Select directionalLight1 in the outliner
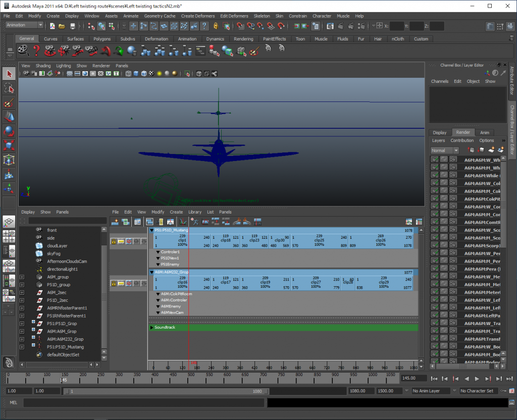This screenshot has width=517, height=420. 62,269
